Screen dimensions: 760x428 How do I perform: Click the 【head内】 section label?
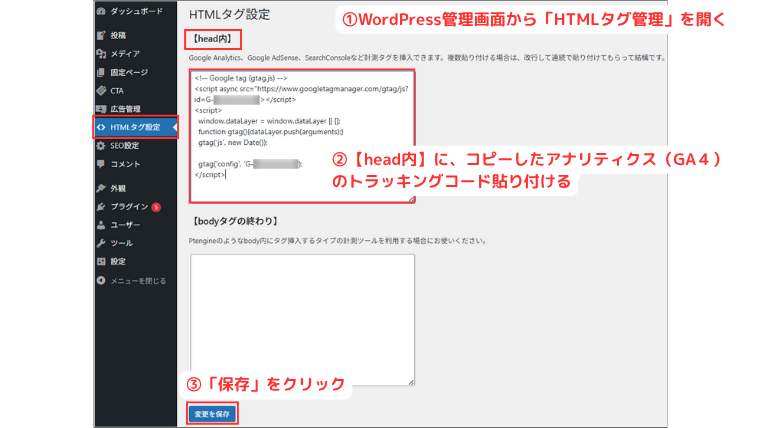[212, 39]
